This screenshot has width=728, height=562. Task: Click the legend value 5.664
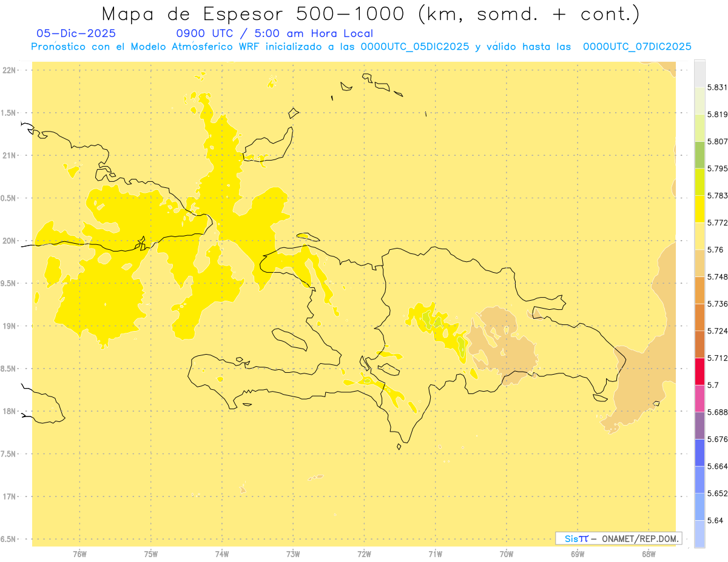click(717, 466)
